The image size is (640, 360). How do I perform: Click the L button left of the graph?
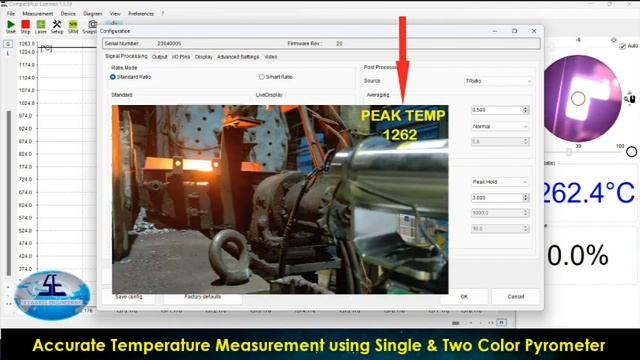[x=8, y=53]
